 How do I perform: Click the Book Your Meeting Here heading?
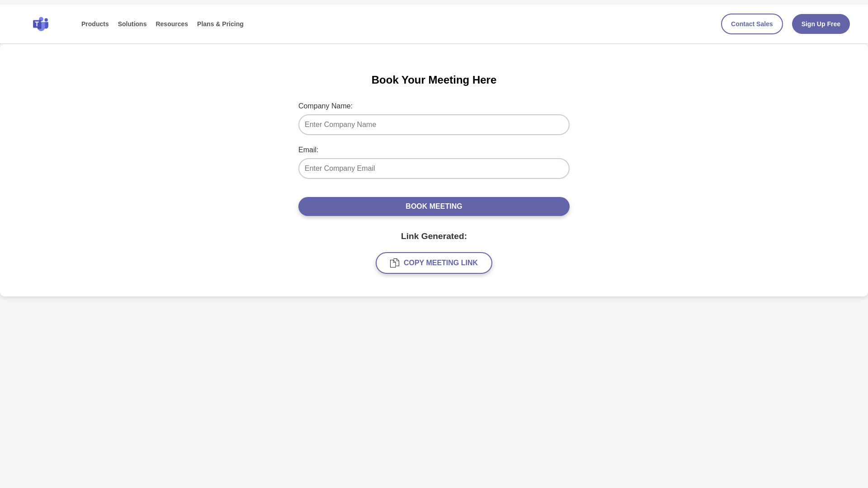(434, 80)
